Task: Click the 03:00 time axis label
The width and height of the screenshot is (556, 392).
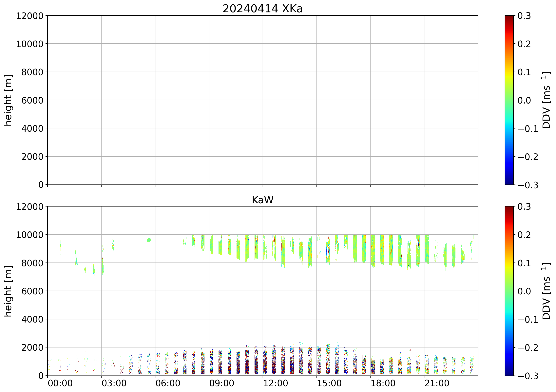Action: (x=114, y=383)
